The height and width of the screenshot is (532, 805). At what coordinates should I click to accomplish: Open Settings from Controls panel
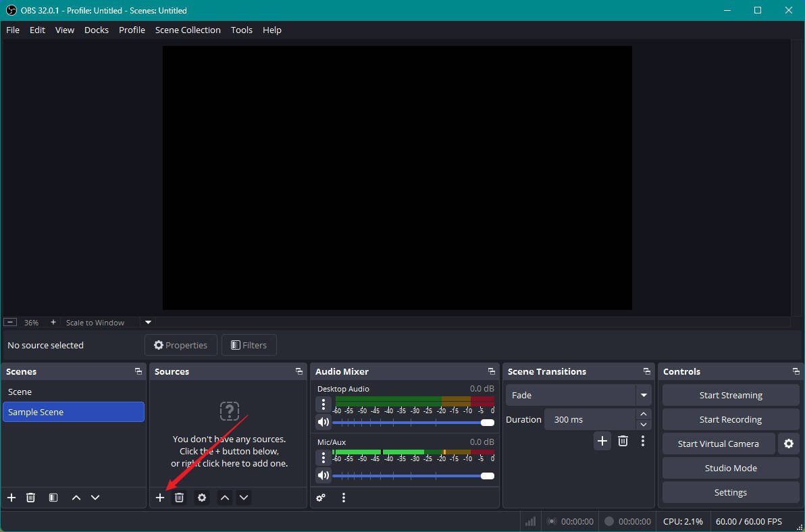point(731,492)
